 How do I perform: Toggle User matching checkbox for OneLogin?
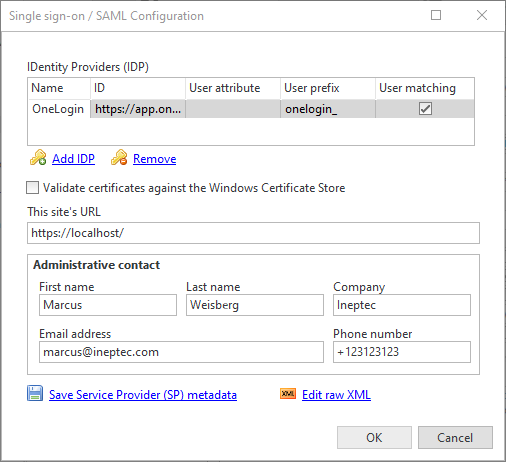pyautogui.click(x=425, y=109)
